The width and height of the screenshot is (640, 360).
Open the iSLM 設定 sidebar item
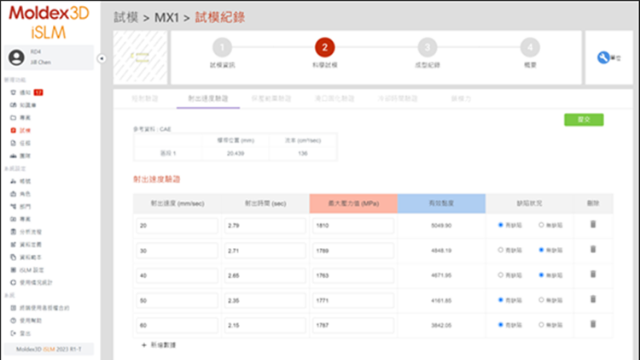click(27, 270)
